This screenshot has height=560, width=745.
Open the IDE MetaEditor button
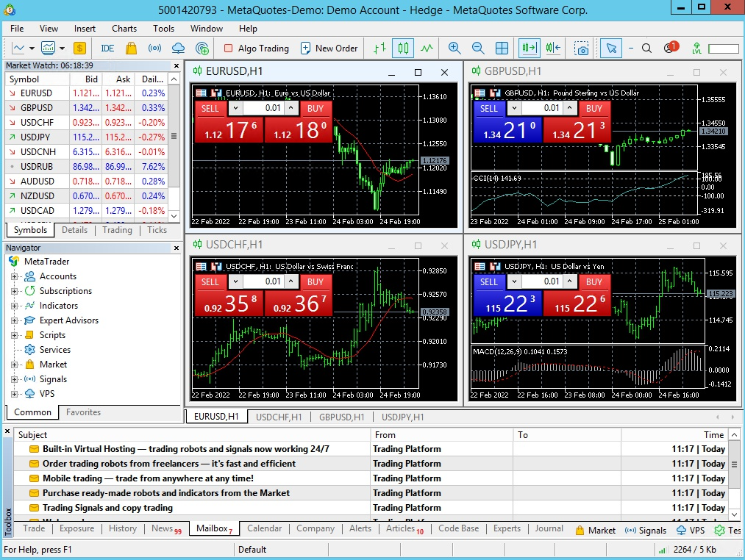107,48
